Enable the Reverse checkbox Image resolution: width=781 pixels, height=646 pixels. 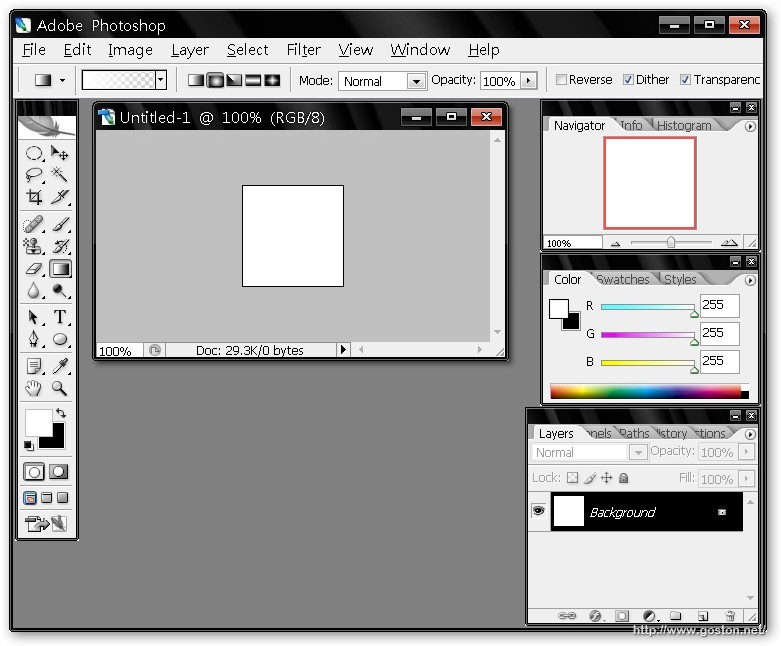[561, 80]
